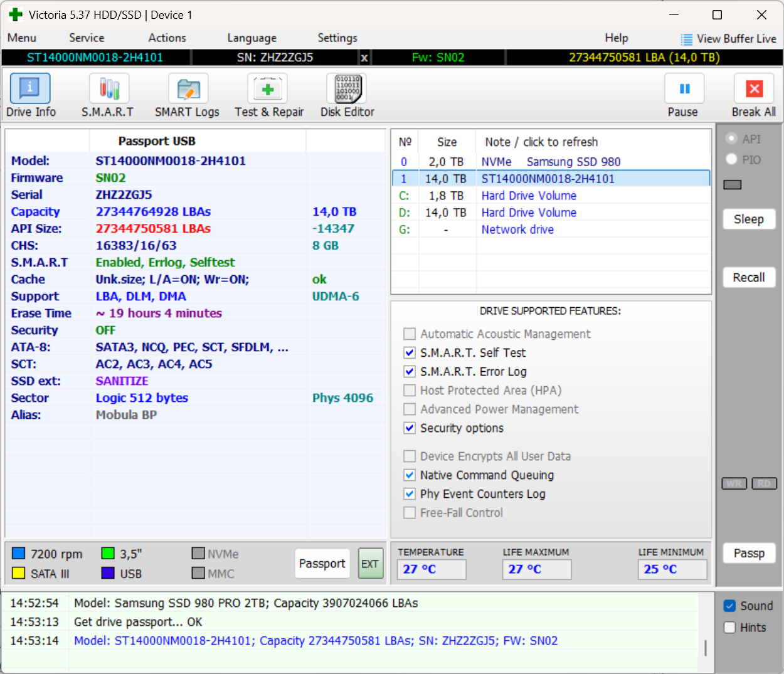Open the Actions menu
Screen dimensions: 784x674
pyautogui.click(x=167, y=38)
